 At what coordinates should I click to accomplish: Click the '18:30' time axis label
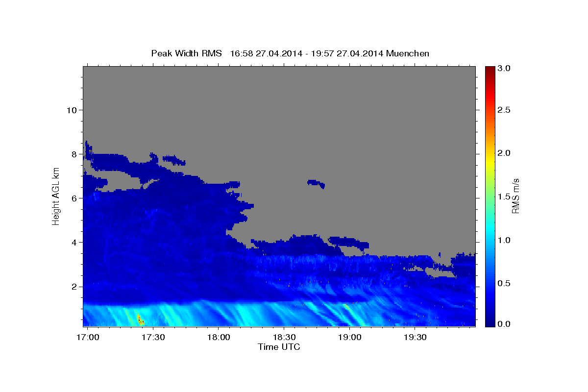pyautogui.click(x=284, y=338)
